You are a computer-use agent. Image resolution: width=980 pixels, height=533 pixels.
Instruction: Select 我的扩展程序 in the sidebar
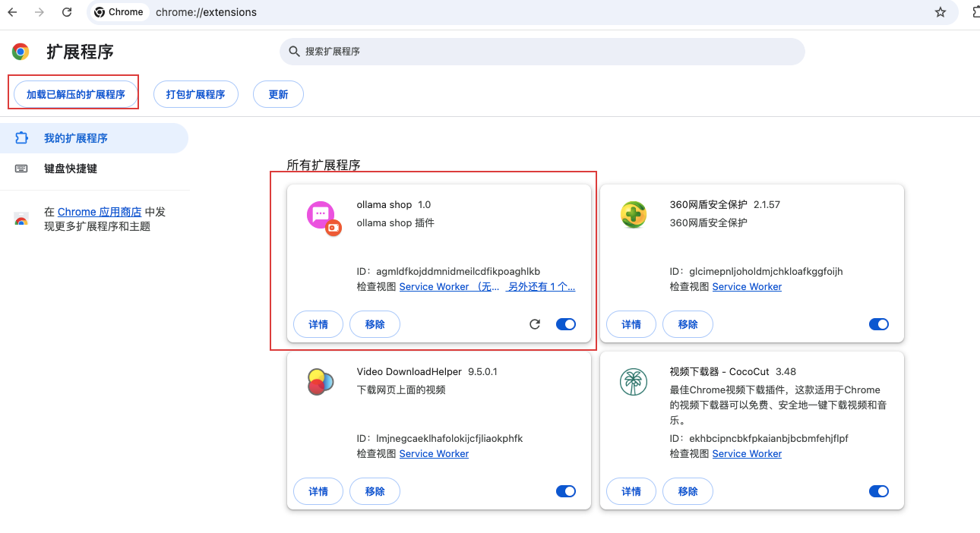(94, 138)
